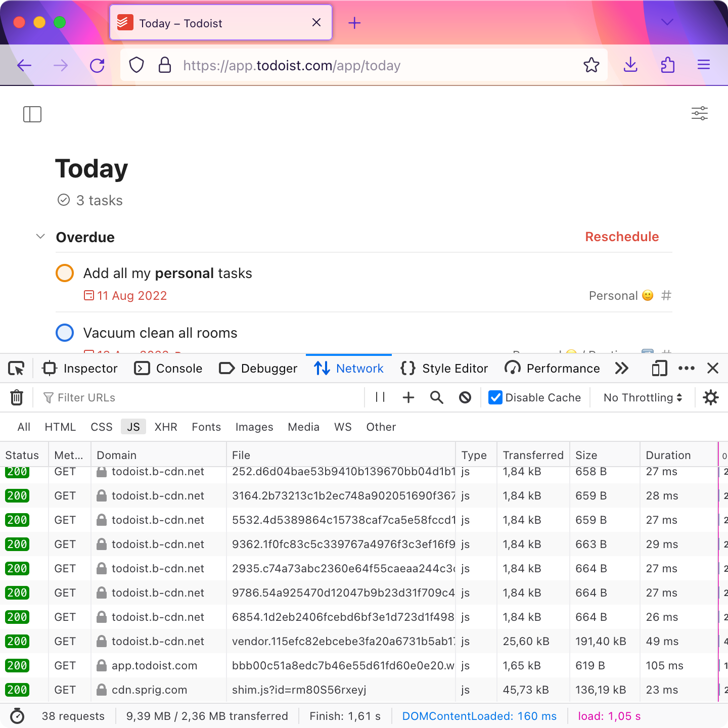The width and height of the screenshot is (728, 728).
Task: Toggle the Todoist sidebar panel icon
Action: point(32,114)
